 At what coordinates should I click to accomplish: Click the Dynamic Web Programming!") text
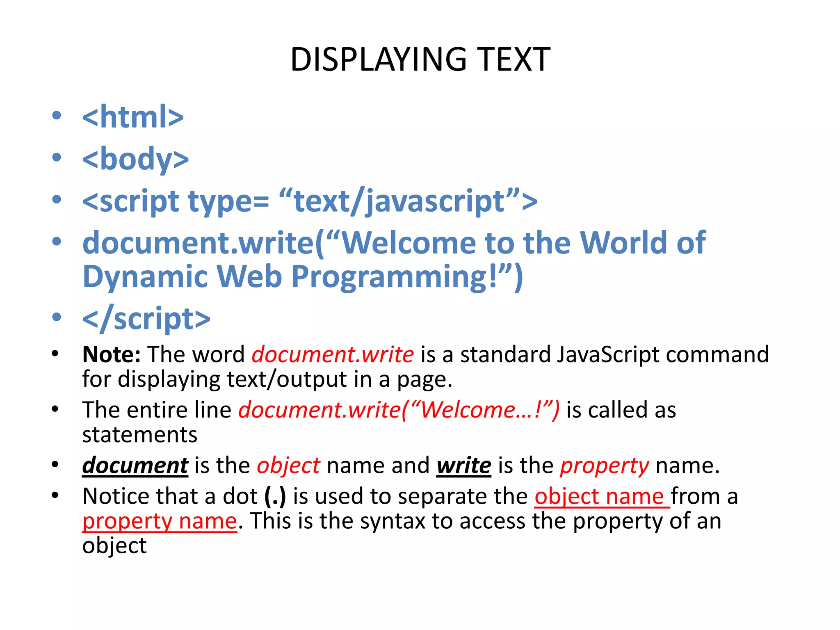[x=303, y=277]
